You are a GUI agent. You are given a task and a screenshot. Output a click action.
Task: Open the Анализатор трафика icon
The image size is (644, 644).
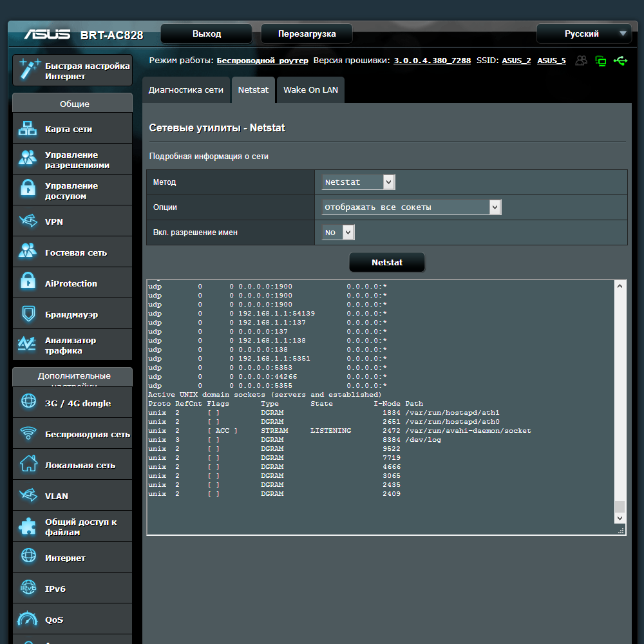[x=27, y=344]
